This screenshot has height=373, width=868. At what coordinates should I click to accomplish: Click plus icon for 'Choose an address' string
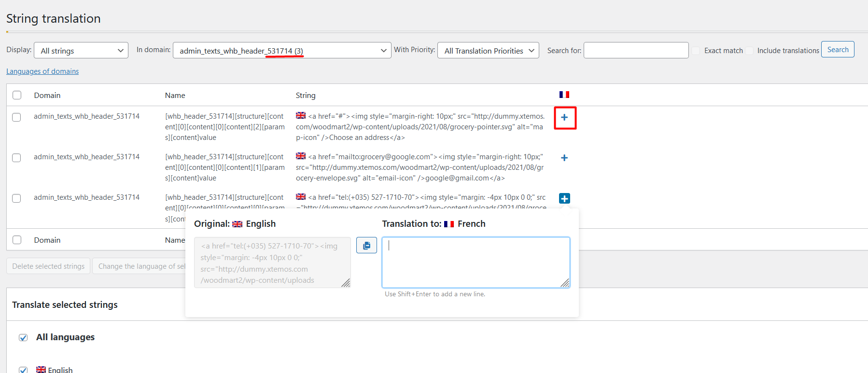(x=564, y=117)
